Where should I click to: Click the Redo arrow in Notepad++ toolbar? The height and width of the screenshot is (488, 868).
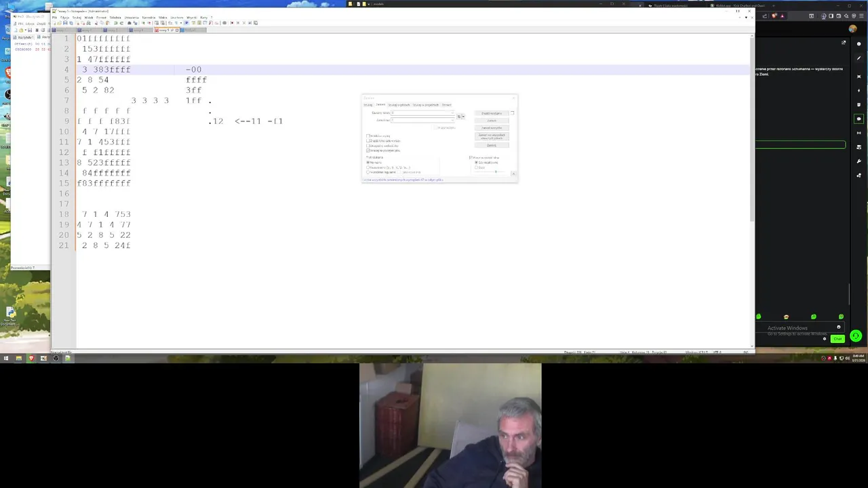121,23
